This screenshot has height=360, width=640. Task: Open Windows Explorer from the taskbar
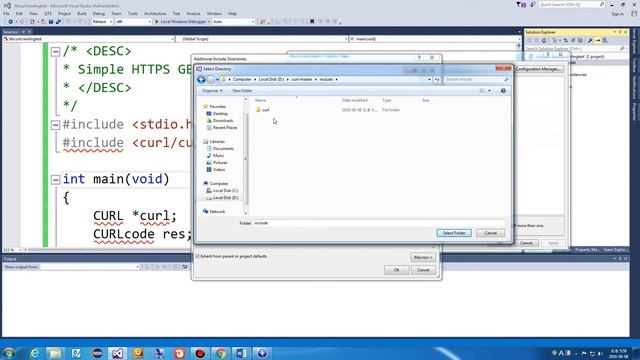[55, 353]
